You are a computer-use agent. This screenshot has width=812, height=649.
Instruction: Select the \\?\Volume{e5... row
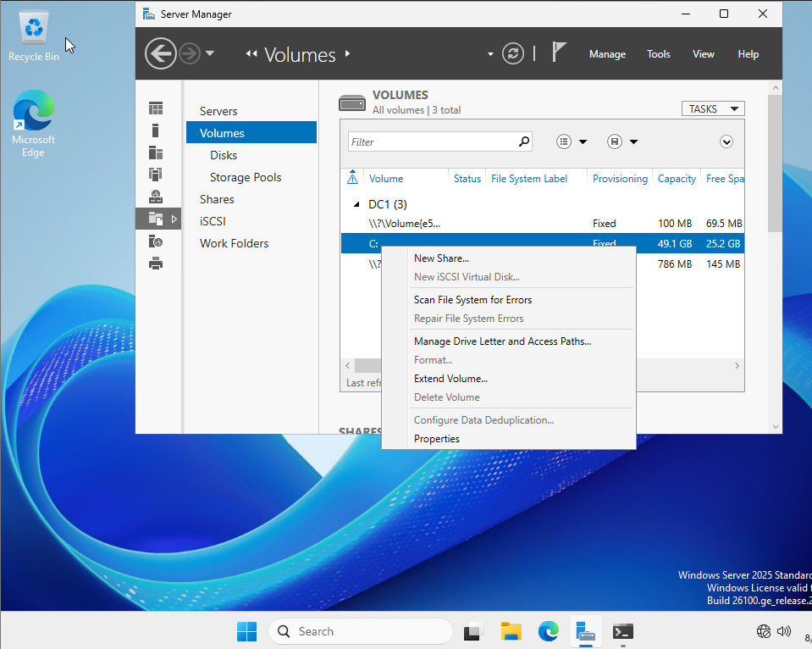coord(542,224)
